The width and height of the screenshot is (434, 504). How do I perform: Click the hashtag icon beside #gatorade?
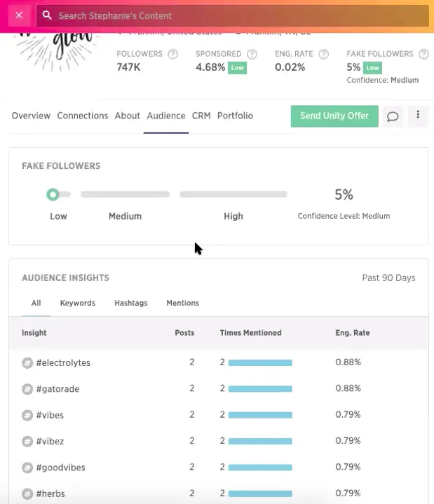point(27,389)
